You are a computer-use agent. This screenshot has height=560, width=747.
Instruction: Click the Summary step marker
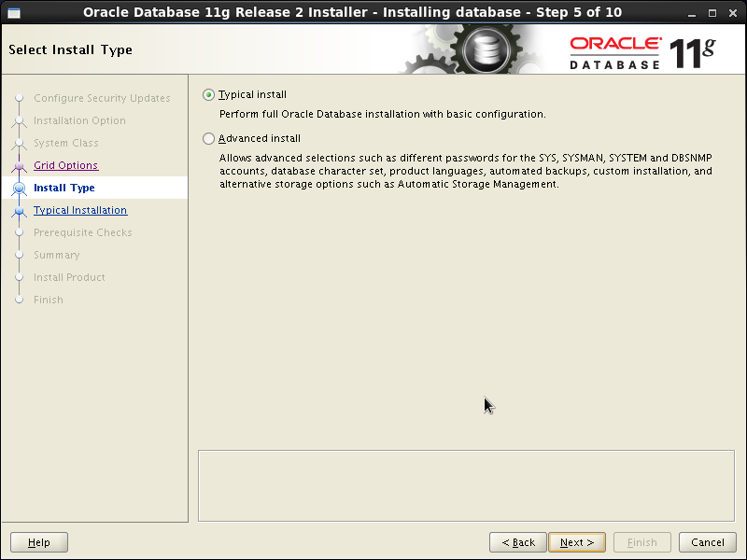[19, 255]
